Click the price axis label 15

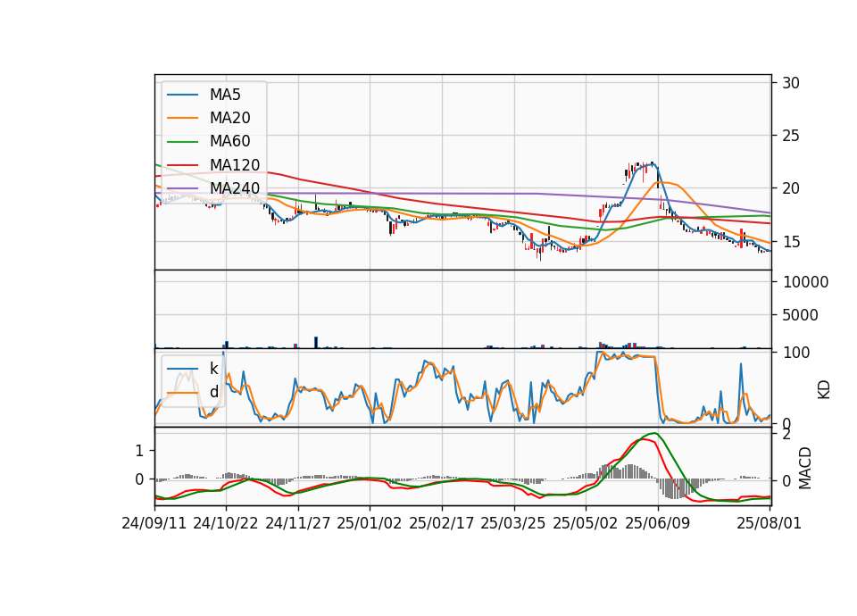pos(791,242)
